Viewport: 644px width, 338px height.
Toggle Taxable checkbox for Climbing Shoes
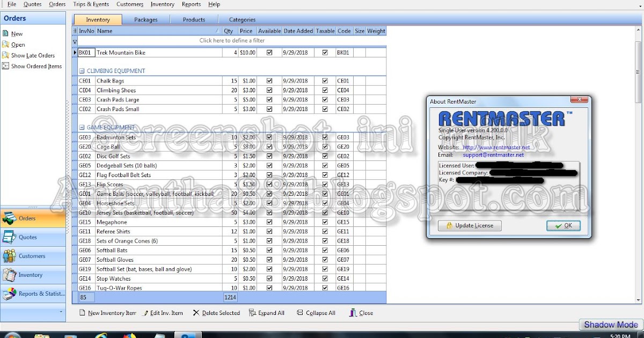pos(325,90)
